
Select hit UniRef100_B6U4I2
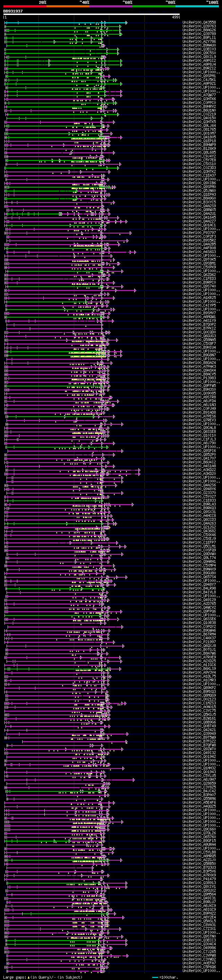(199, 462)
